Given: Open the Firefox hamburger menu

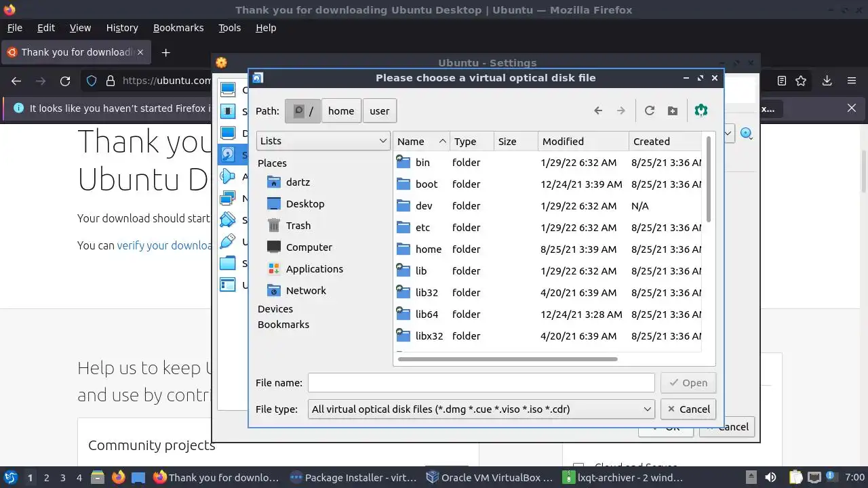Looking at the screenshot, I should pos(852,81).
